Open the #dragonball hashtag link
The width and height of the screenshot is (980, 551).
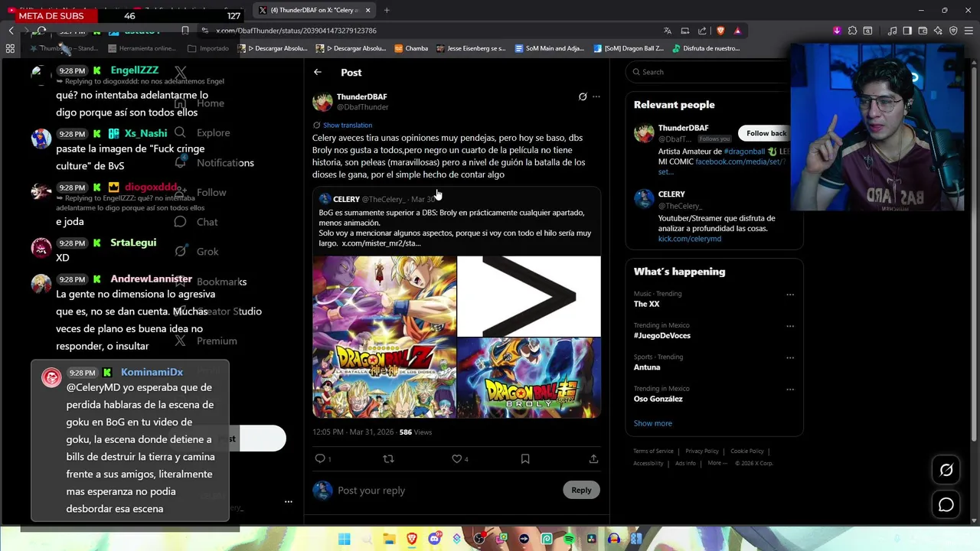click(745, 152)
